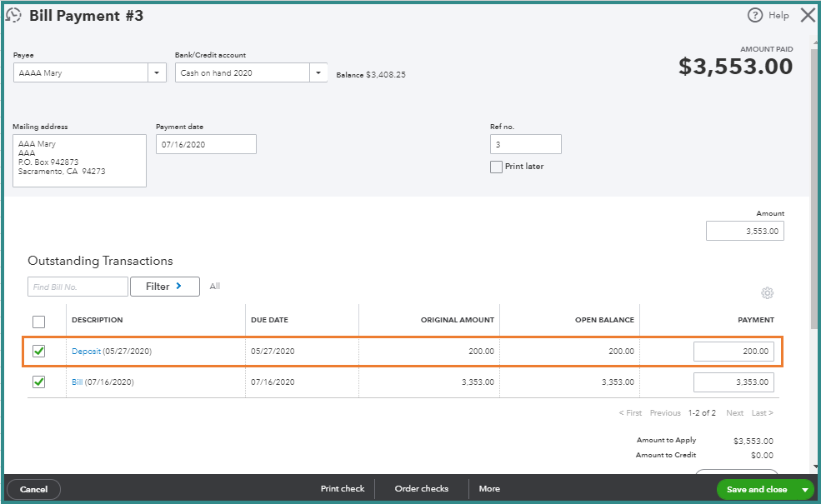Click the Save and close button
Viewport: 821px width, 504px height.
pos(756,490)
